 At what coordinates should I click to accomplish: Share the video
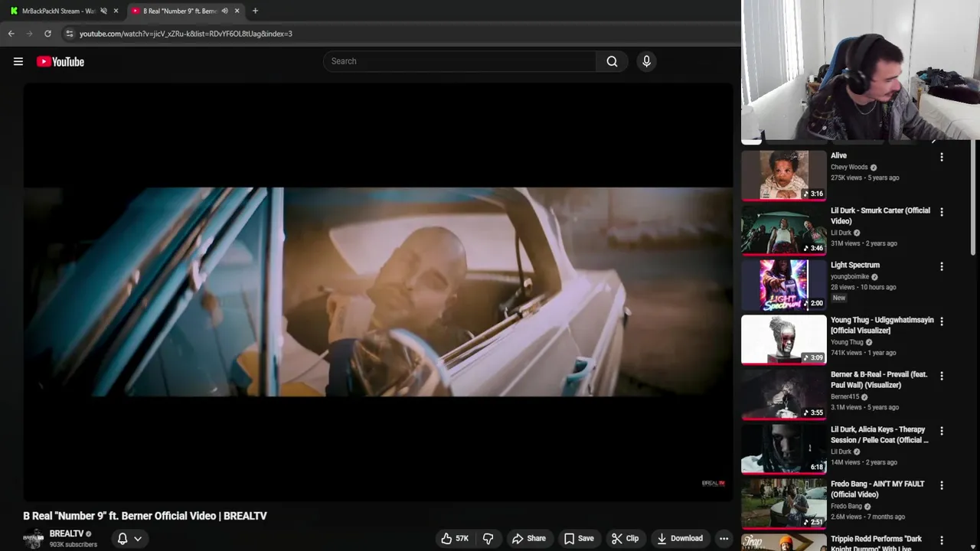tap(528, 539)
